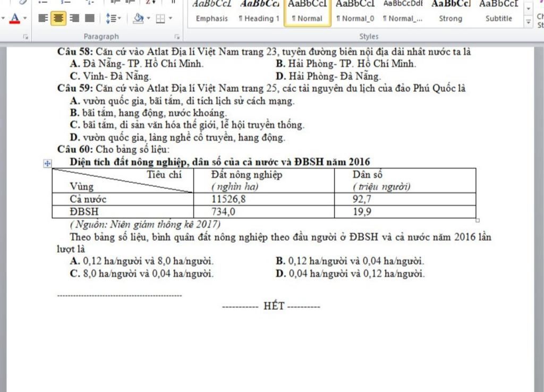
Task: Click table cell 'ĐBSH'
Action: click(x=84, y=211)
